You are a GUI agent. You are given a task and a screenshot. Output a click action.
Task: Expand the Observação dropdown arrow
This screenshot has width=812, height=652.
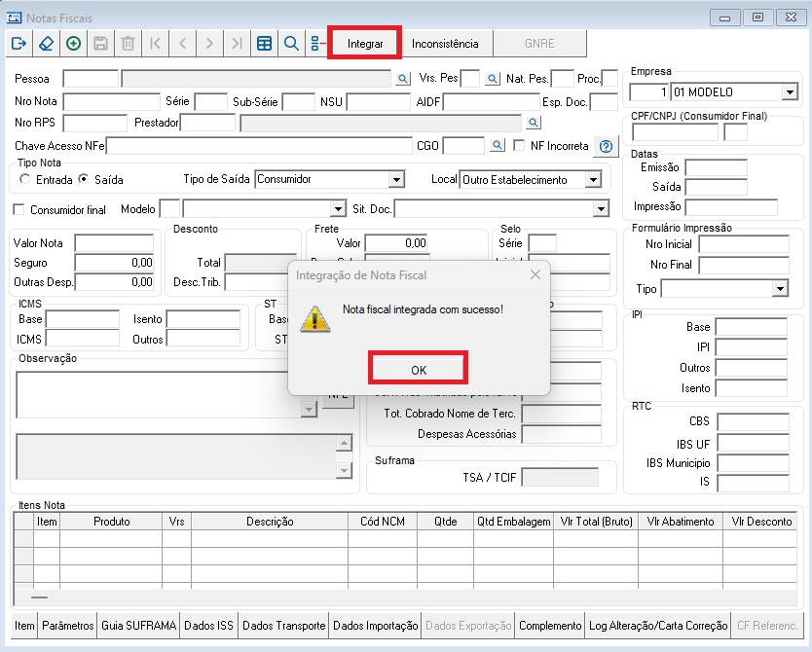point(309,410)
